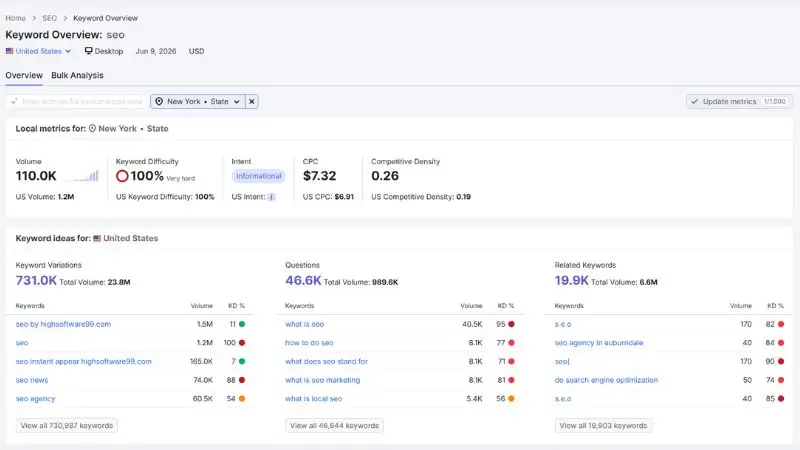Open the New York State location dropdown
800x450 pixels.
pyautogui.click(x=198, y=102)
